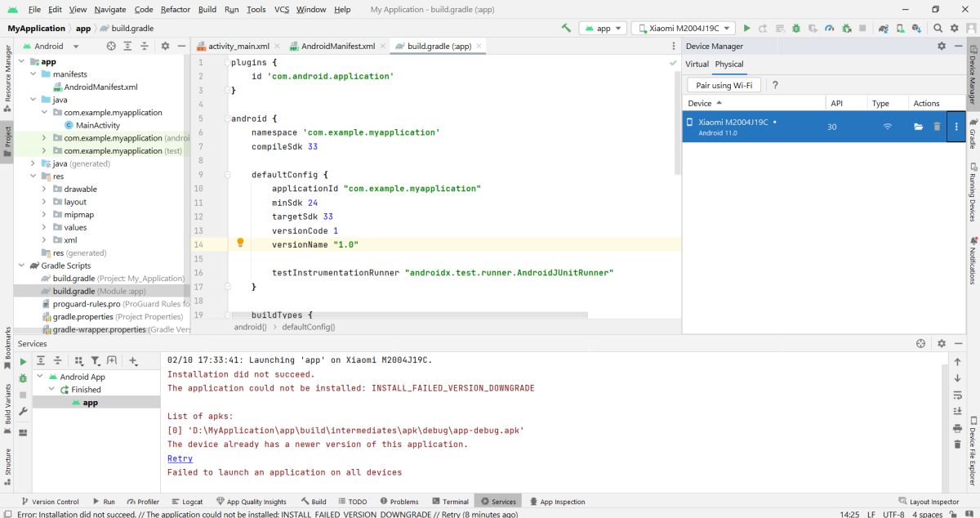The width and height of the screenshot is (980, 518).
Task: Collapse the Android App node in Services
Action: pos(40,377)
